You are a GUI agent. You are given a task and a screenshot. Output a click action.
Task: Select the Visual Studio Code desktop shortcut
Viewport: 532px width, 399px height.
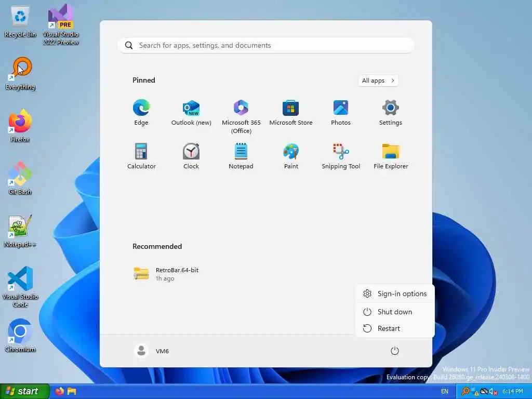coord(20,287)
